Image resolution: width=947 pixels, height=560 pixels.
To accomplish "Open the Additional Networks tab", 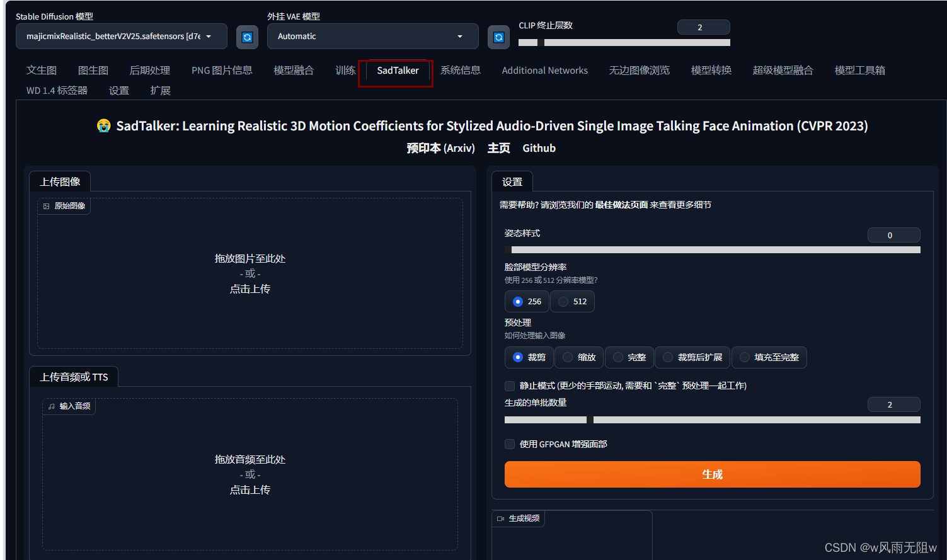I will [x=545, y=71].
